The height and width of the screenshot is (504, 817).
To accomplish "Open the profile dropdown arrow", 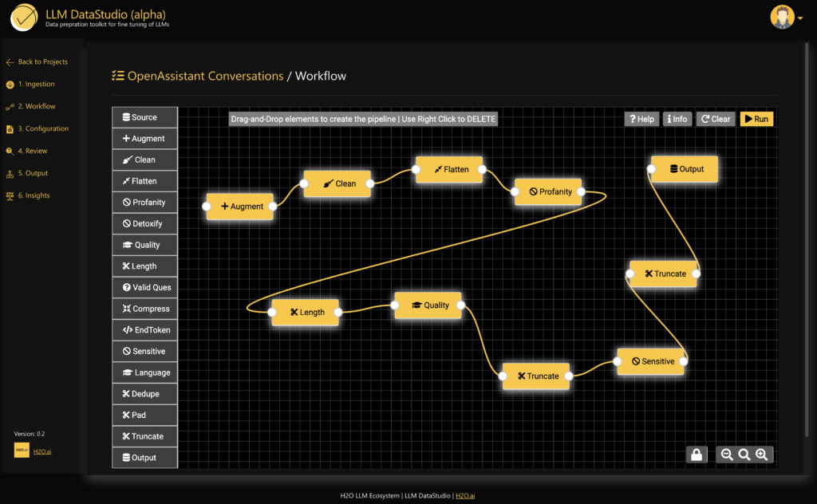I will 800,17.
